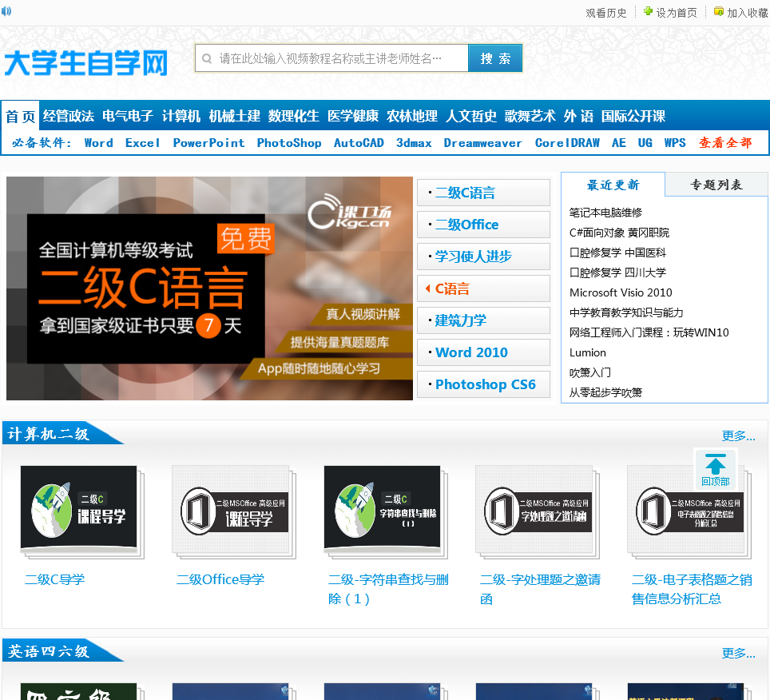Screen dimensions: 770x700
Task: Click the 大学生自学网 site logo
Action: coord(86,63)
